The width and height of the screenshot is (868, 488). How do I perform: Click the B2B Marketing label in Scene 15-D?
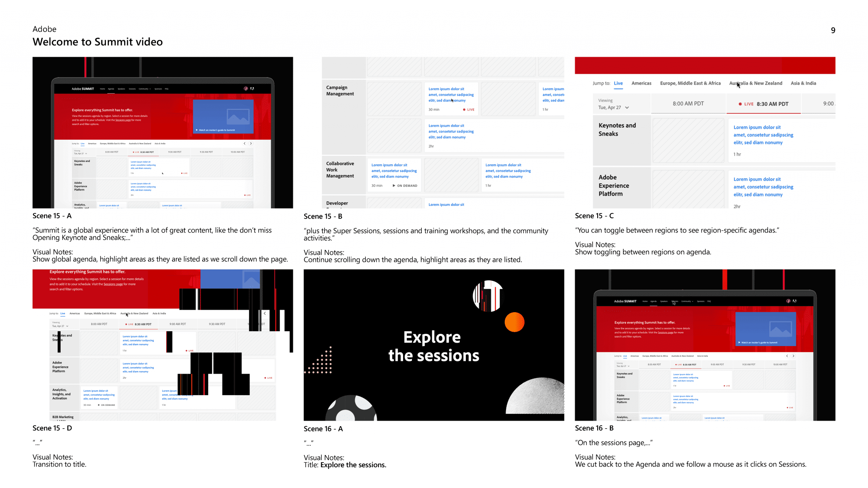coord(63,417)
